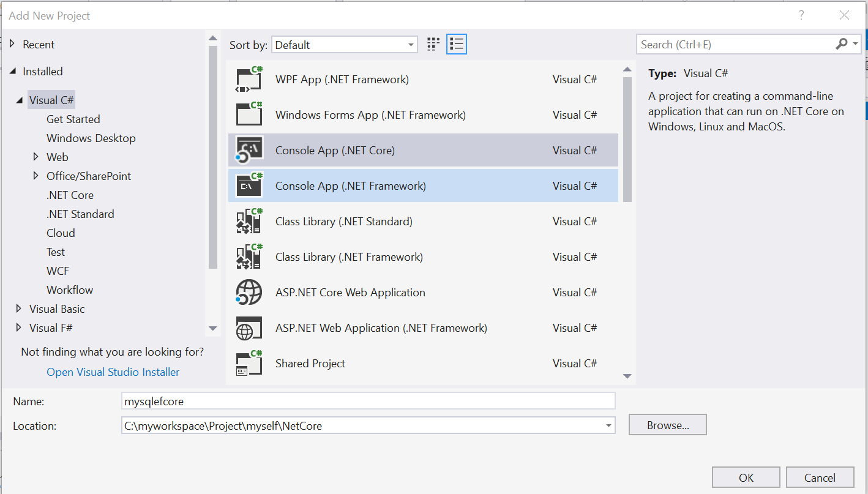868x494 pixels.
Task: Select Windows Desktop category
Action: pyautogui.click(x=91, y=138)
